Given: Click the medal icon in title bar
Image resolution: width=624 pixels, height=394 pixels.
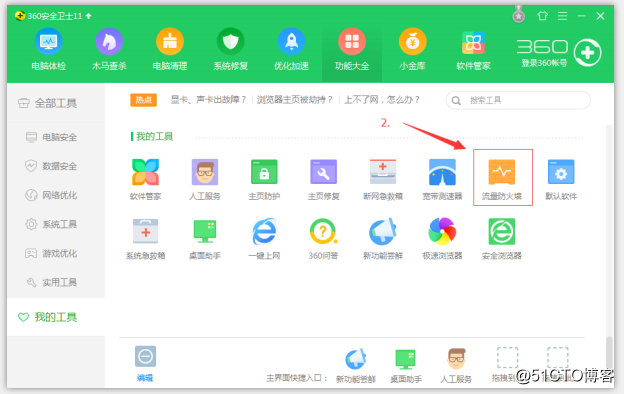Looking at the screenshot, I should (518, 15).
